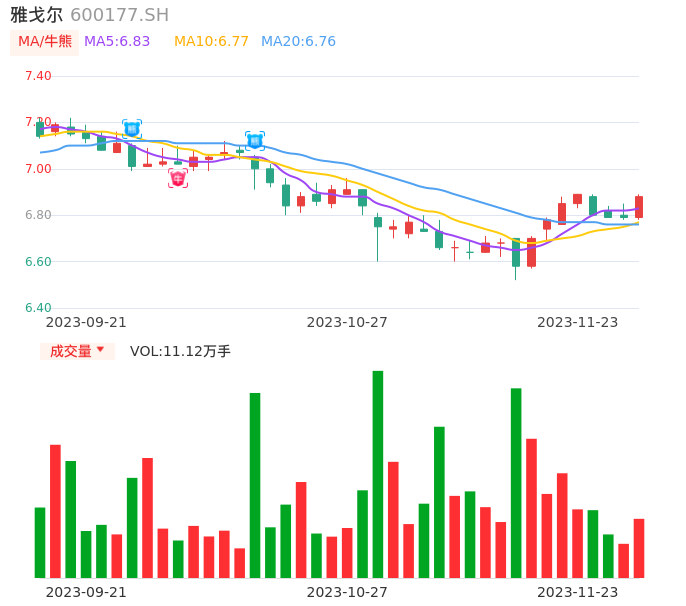Click the red bull signal marker
The width and height of the screenshot is (686, 606).
(x=177, y=179)
